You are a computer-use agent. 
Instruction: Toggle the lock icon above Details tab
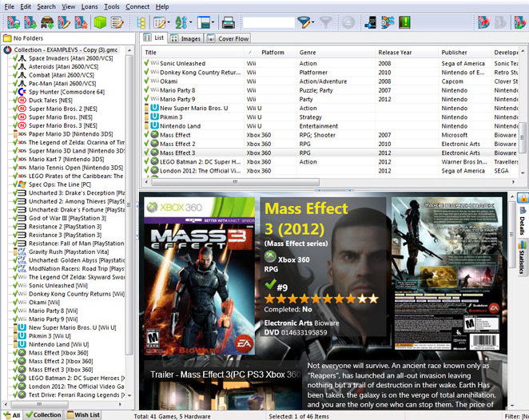click(523, 198)
